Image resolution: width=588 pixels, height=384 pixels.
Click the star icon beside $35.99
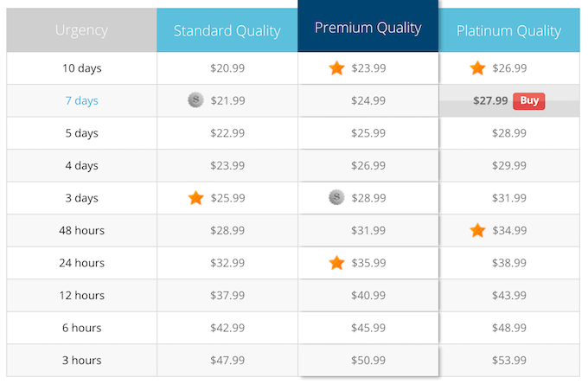(336, 263)
